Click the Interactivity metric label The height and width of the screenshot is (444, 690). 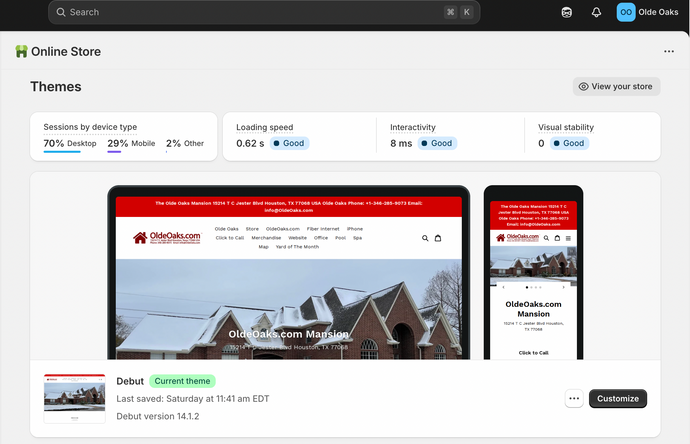pos(413,127)
